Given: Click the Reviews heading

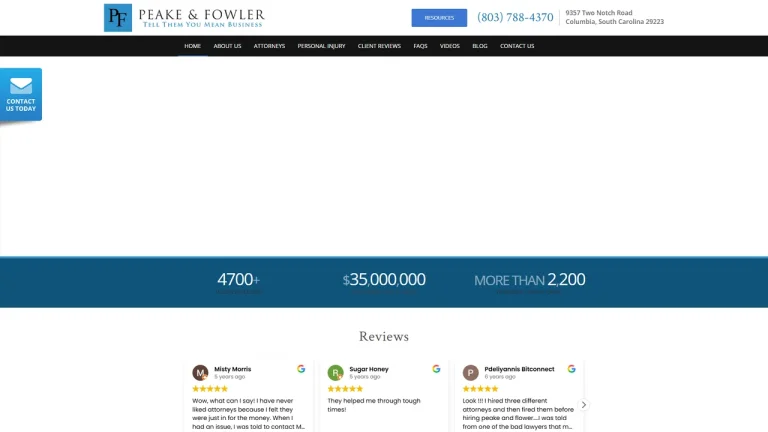Looking at the screenshot, I should click(384, 336).
